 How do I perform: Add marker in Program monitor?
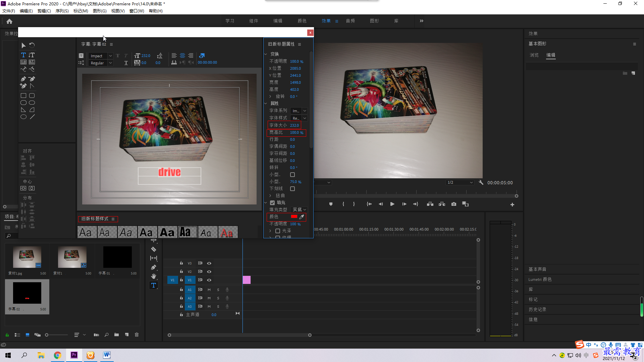331,204
